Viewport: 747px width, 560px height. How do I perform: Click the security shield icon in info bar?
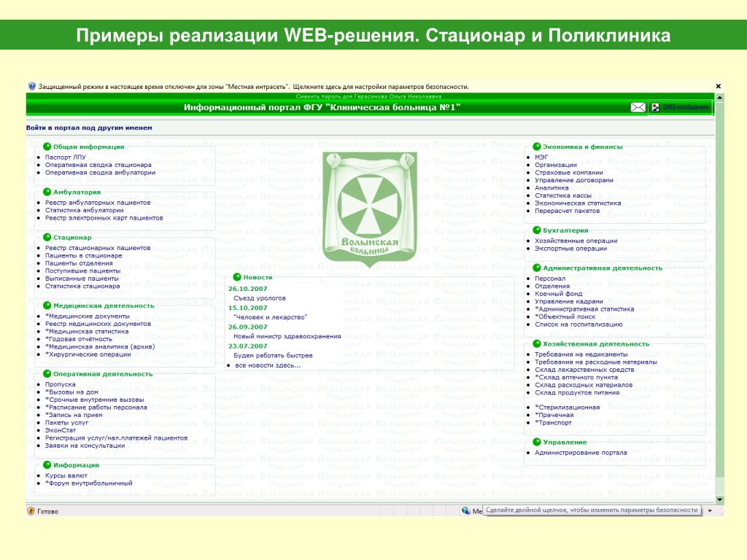coord(32,86)
